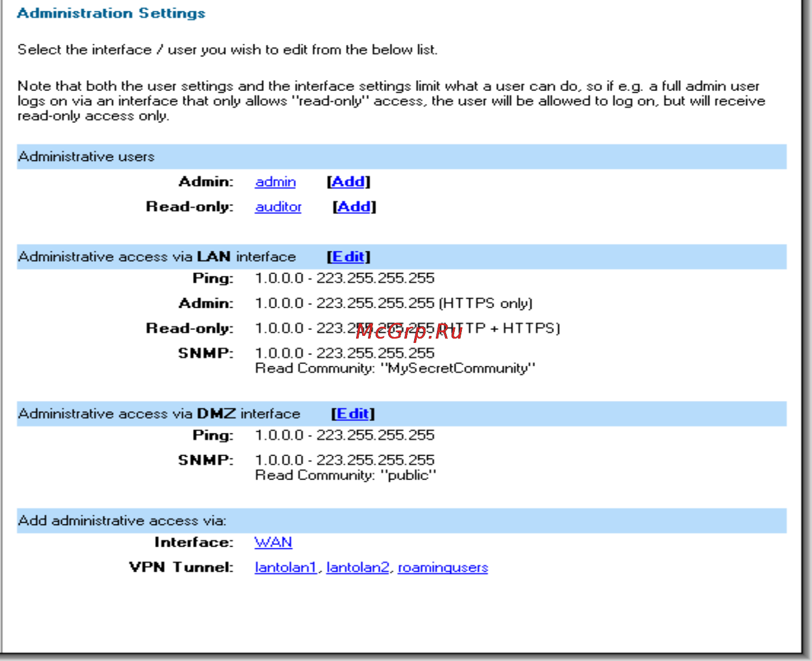Click Add next to the auditor user
This screenshot has width=812, height=661.
(x=355, y=207)
